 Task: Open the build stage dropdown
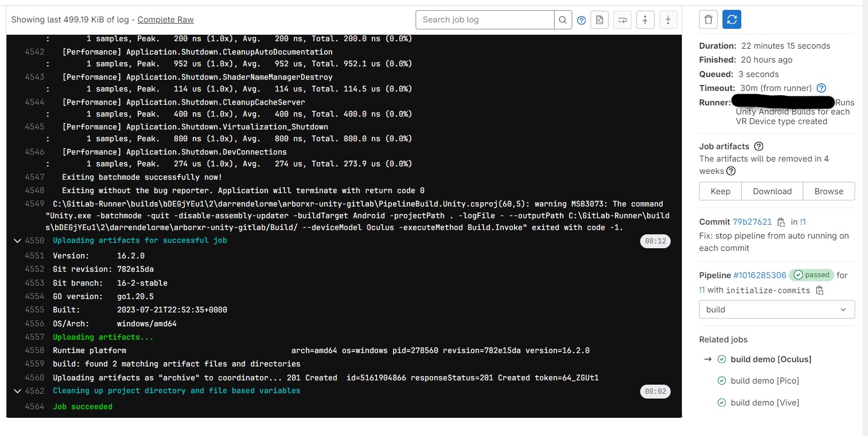(x=777, y=310)
